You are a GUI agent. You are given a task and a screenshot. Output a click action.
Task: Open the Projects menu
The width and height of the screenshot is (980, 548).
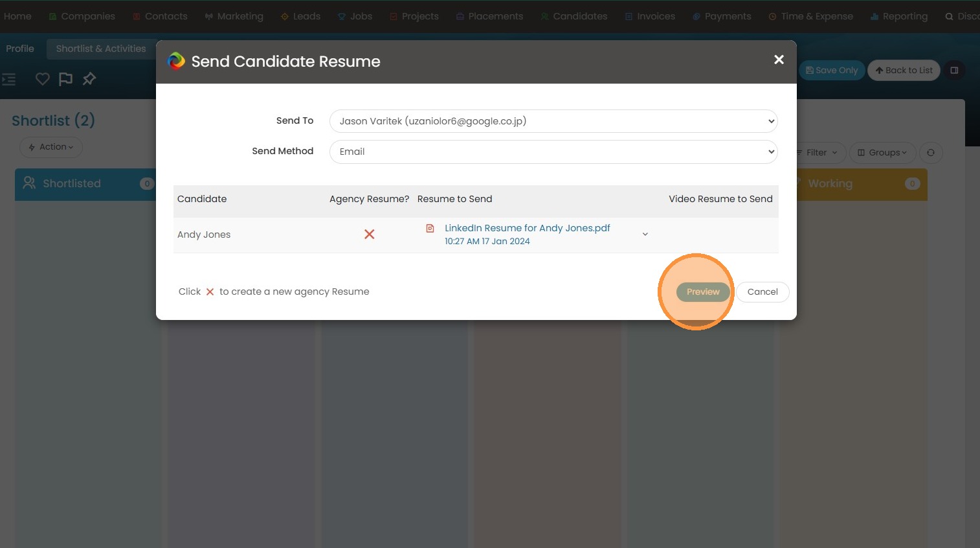point(414,16)
